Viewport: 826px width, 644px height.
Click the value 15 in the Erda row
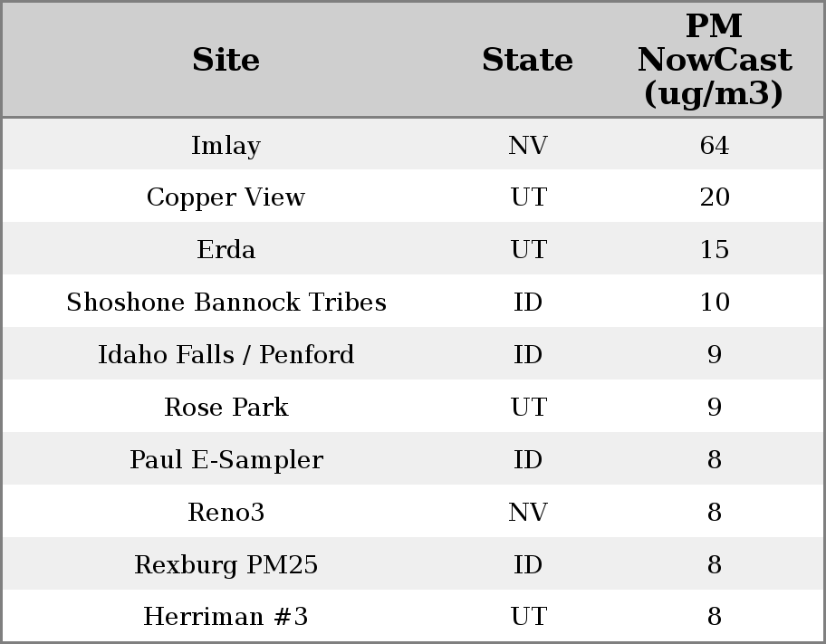714,250
